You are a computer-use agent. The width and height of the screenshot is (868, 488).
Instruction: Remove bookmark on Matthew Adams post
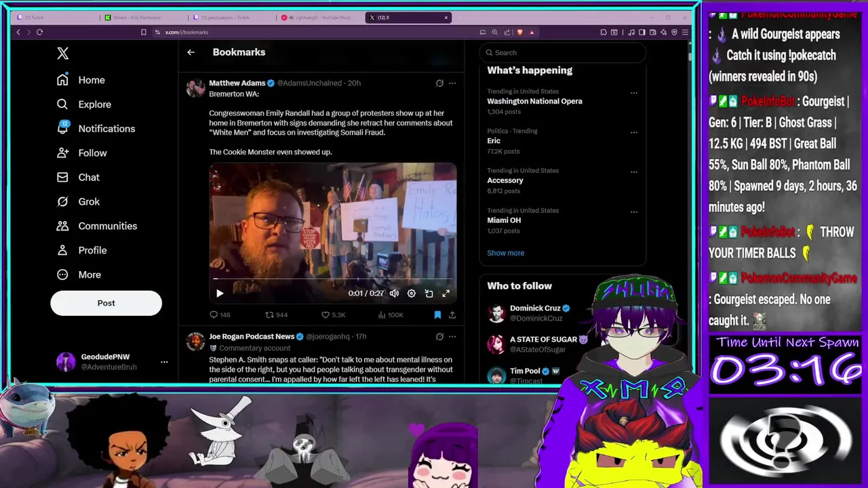pyautogui.click(x=437, y=314)
